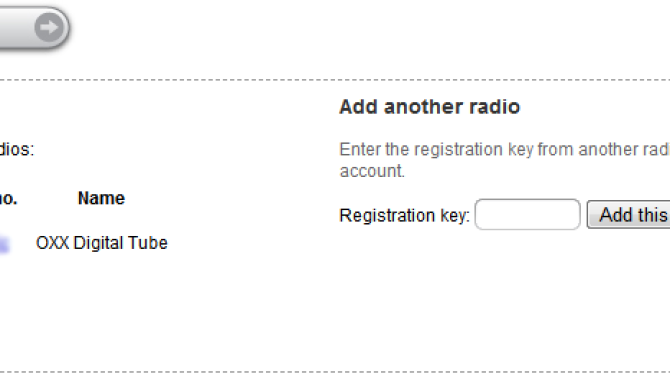Click the cut-off dios: label

click(x=17, y=150)
